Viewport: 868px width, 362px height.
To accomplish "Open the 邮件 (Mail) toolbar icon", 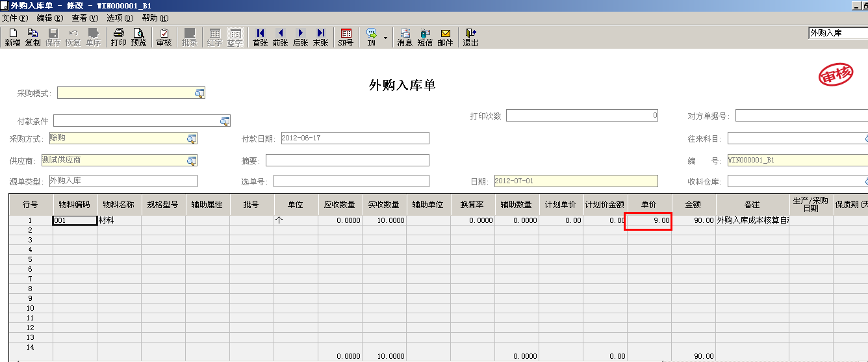I will pyautogui.click(x=445, y=37).
